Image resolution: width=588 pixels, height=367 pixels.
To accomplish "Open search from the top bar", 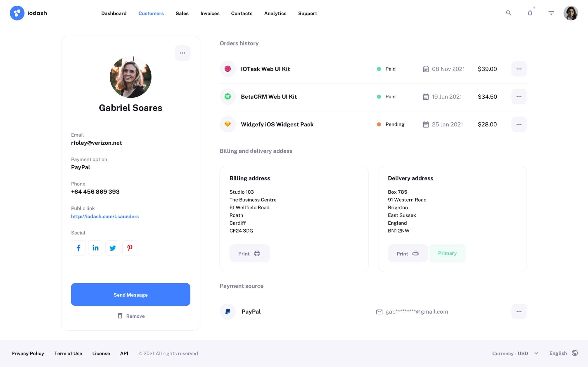I will tap(508, 13).
